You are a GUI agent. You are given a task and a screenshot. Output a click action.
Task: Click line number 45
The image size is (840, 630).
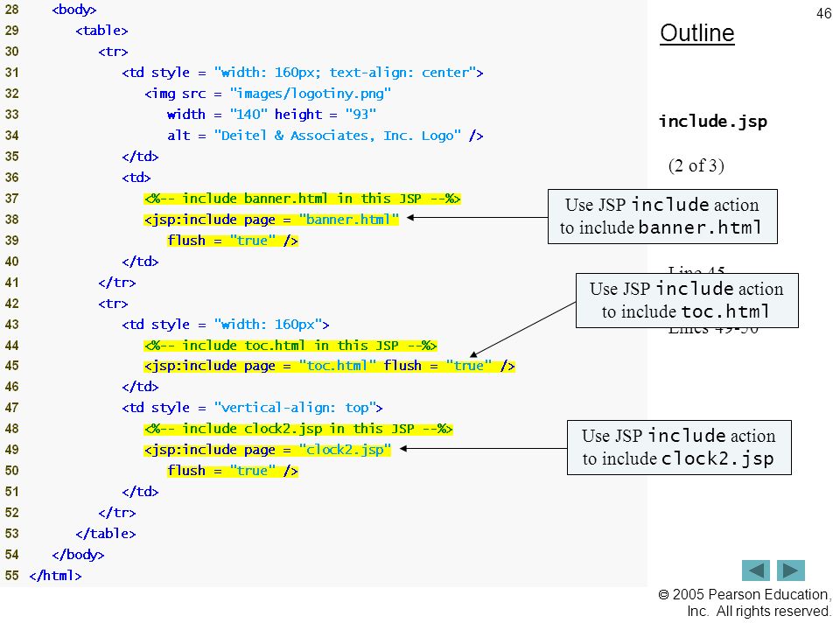[11, 366]
